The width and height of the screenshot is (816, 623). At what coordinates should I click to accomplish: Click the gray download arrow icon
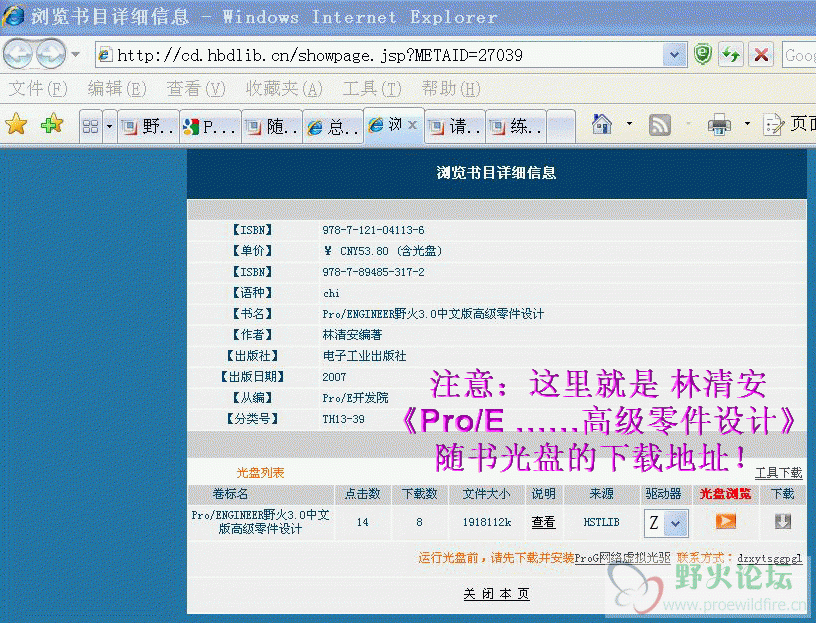[x=783, y=521]
